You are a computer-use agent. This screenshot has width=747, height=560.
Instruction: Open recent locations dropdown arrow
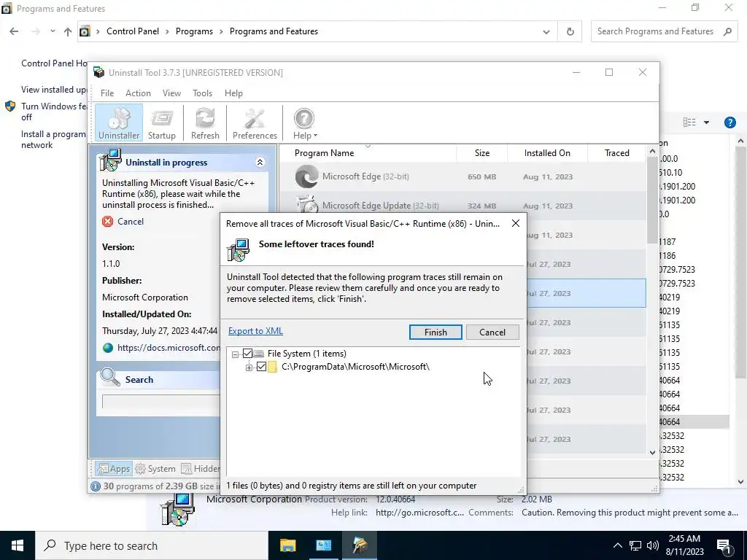click(53, 31)
